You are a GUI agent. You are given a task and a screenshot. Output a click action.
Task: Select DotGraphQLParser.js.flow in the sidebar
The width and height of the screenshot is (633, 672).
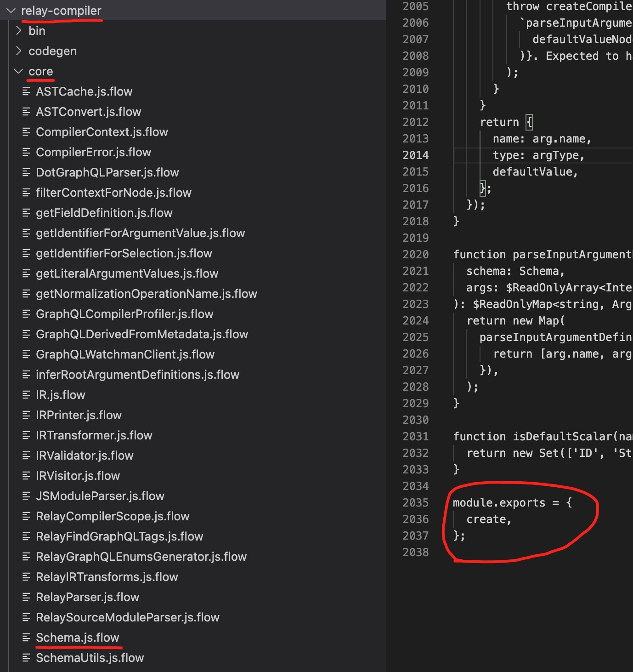coord(107,172)
